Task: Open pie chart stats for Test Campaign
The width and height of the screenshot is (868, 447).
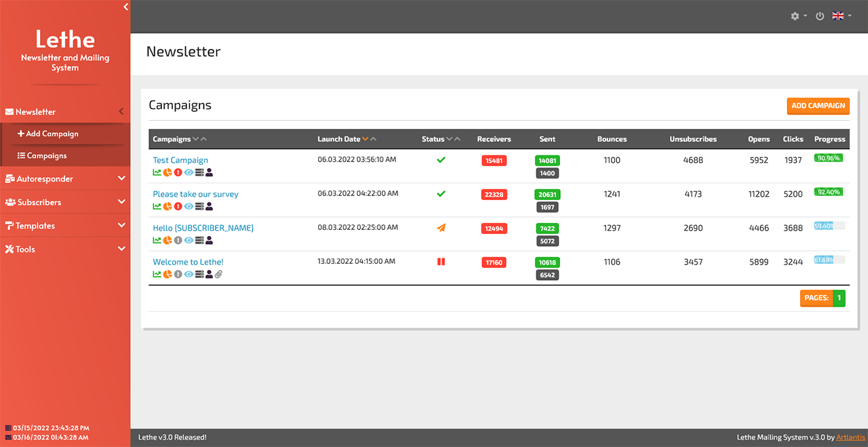Action: [167, 172]
